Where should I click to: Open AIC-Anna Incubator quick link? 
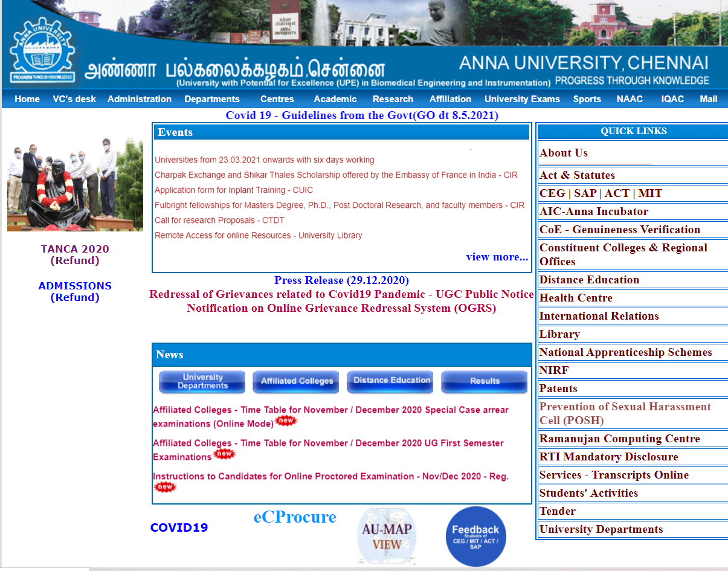[594, 211]
